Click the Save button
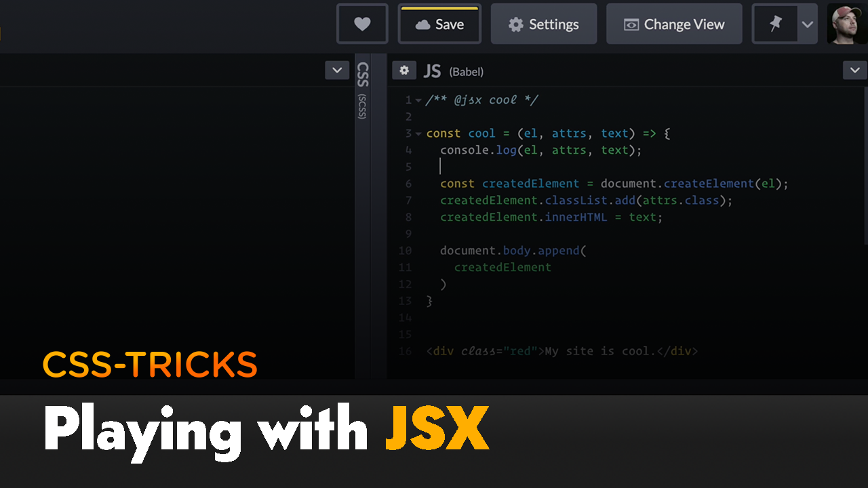Image resolution: width=868 pixels, height=488 pixels. [x=439, y=24]
